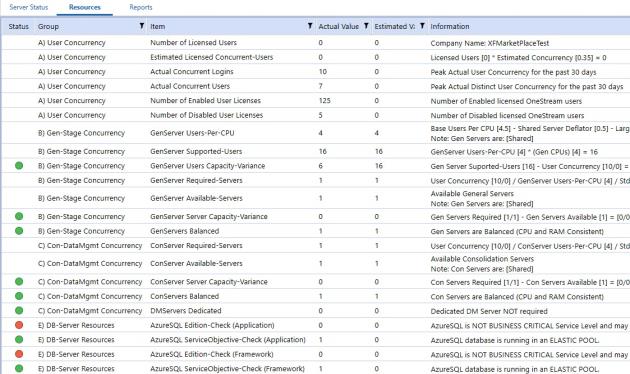
Task: Select 'Actual Concurrent Logins' item
Action: [x=192, y=72]
